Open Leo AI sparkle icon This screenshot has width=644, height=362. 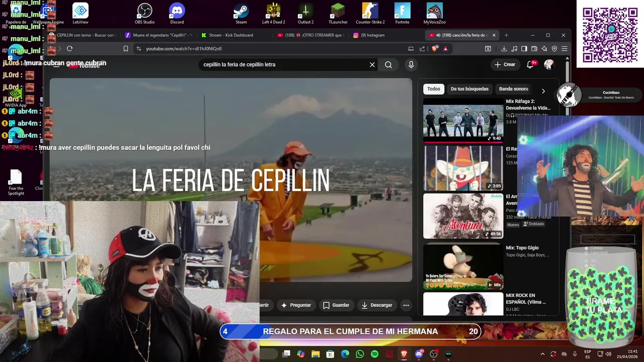544,49
